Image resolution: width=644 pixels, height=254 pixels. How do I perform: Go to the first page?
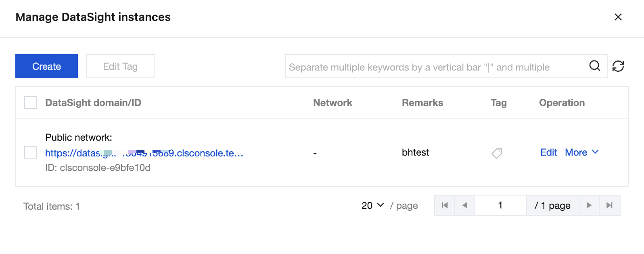pos(445,206)
